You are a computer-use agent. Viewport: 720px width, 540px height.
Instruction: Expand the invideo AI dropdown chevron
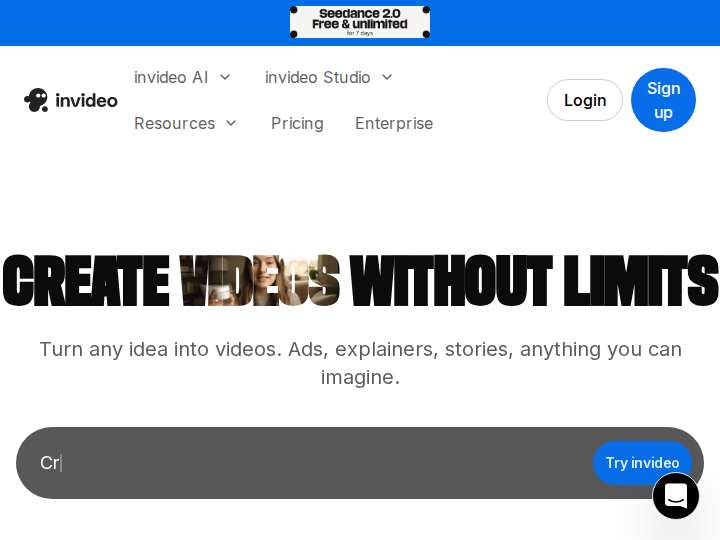(225, 77)
